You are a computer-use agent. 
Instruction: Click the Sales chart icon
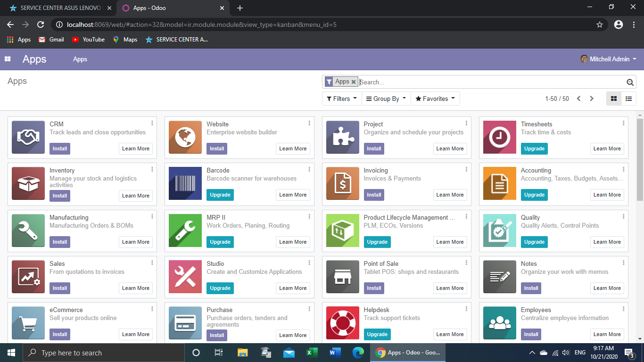28,277
